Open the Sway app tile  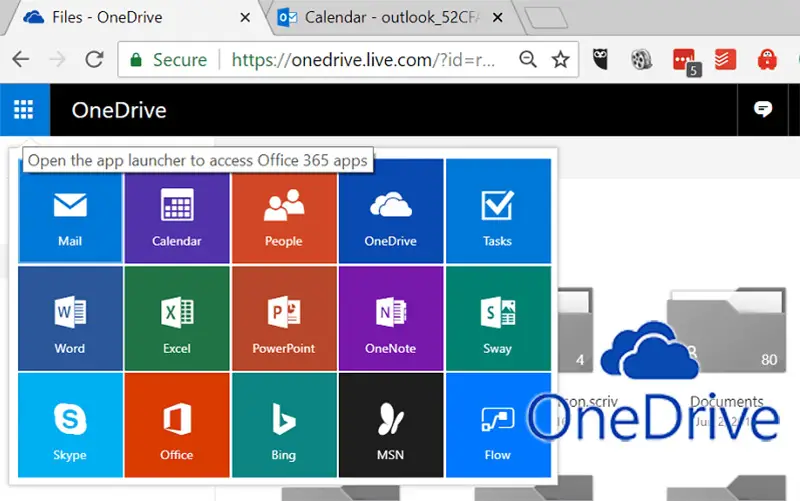point(498,318)
